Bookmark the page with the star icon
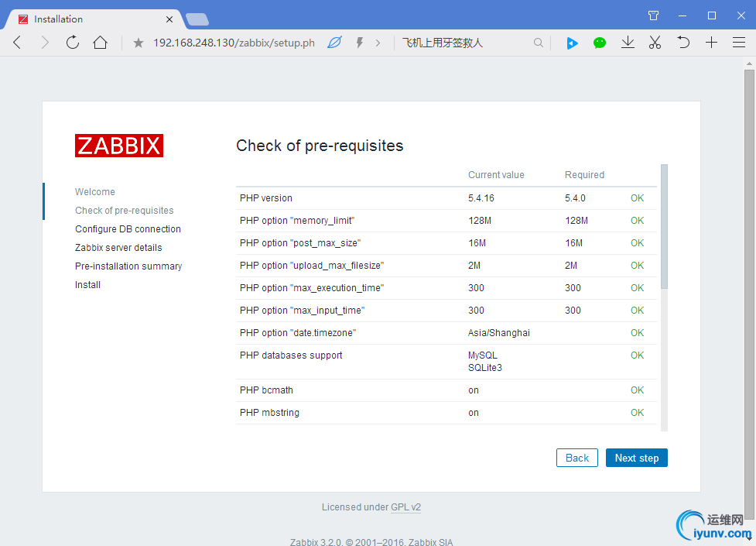 point(139,43)
